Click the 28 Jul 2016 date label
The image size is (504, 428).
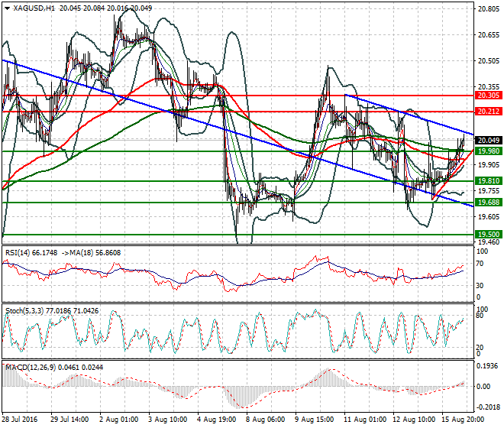click(20, 420)
